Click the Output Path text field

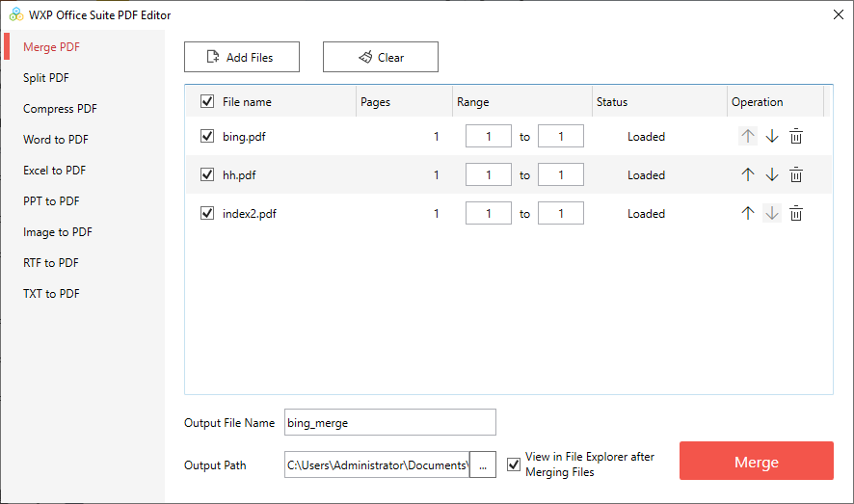tap(376, 464)
